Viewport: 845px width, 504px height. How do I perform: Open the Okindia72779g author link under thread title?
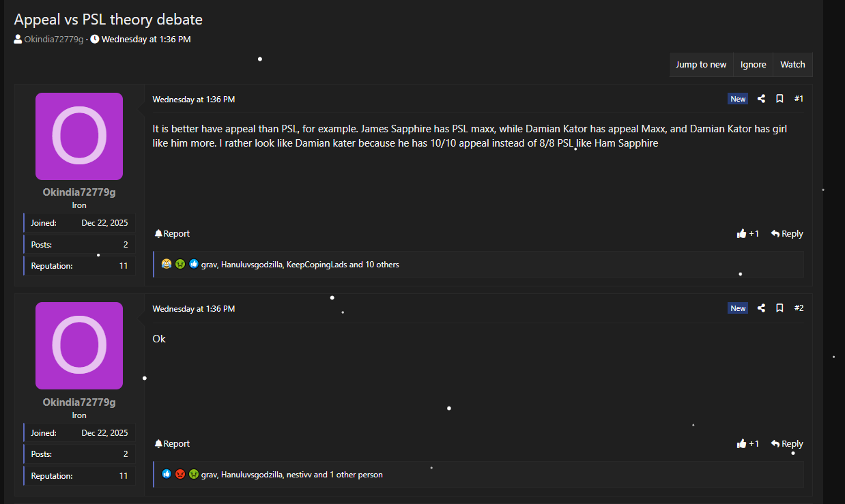(x=53, y=40)
